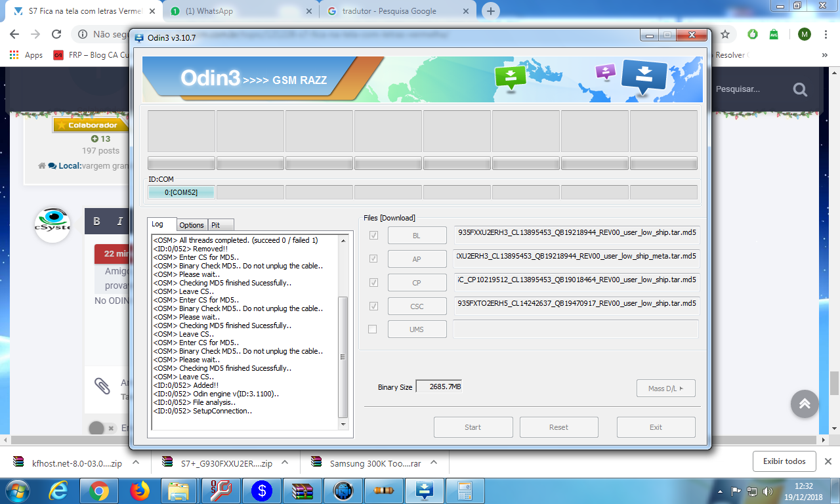Screen dimensions: 840x504
Task: Click the 0:[COM52] port box
Action: (x=181, y=192)
